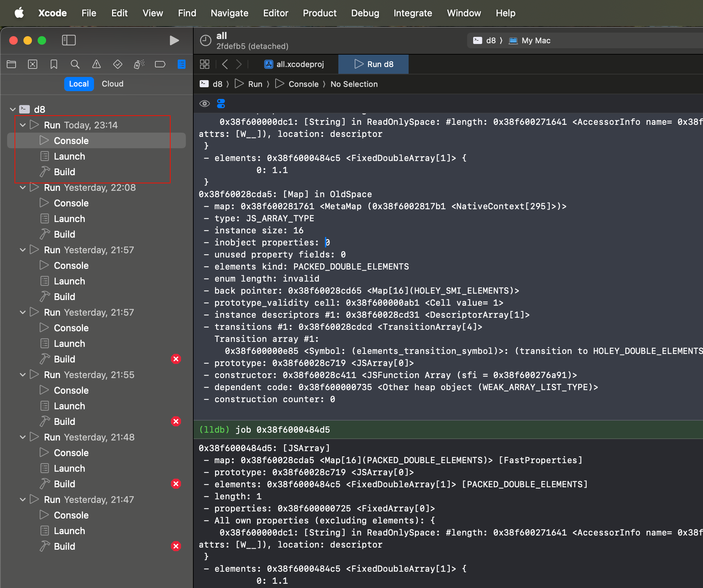The image size is (703, 588).
Task: Click error badge on Build 21:47
Action: tap(176, 546)
